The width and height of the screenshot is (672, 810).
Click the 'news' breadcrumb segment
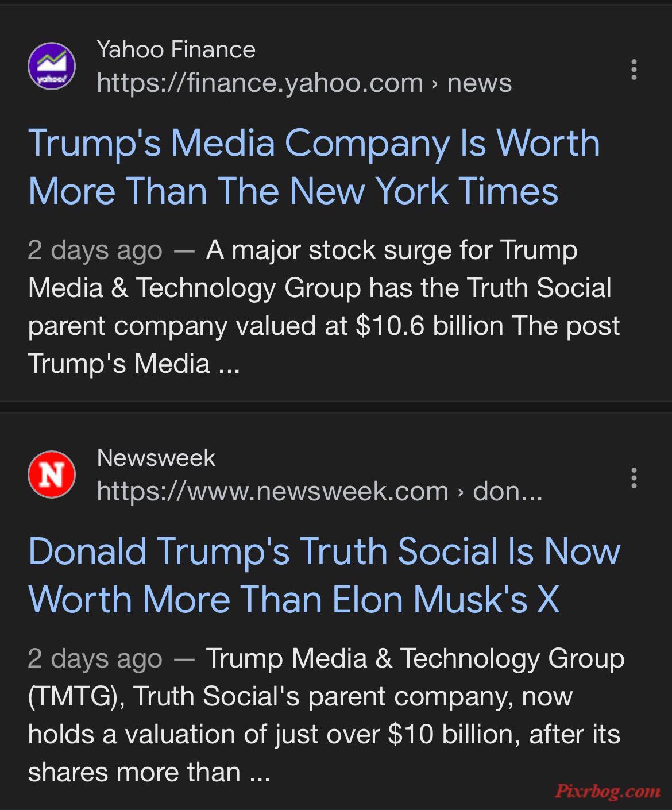pos(479,83)
